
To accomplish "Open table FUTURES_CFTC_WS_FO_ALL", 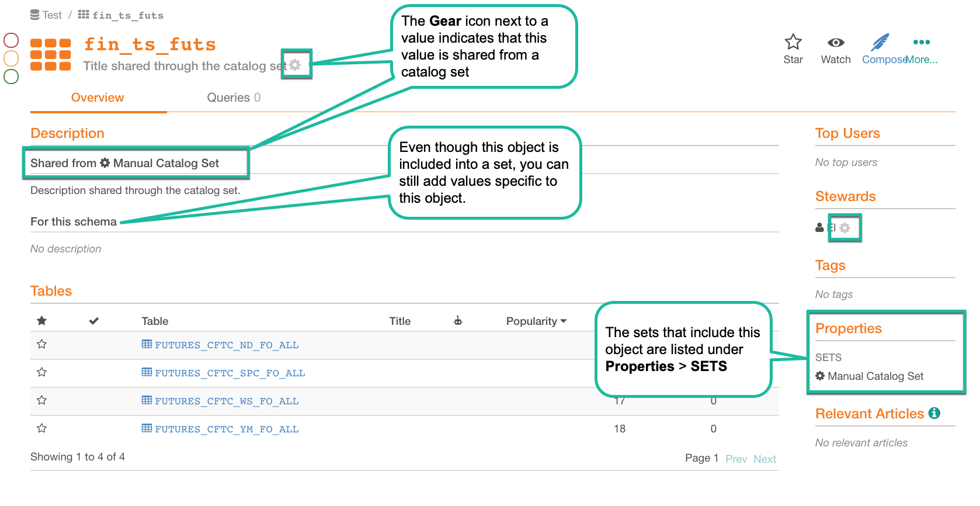I will coord(227,401).
